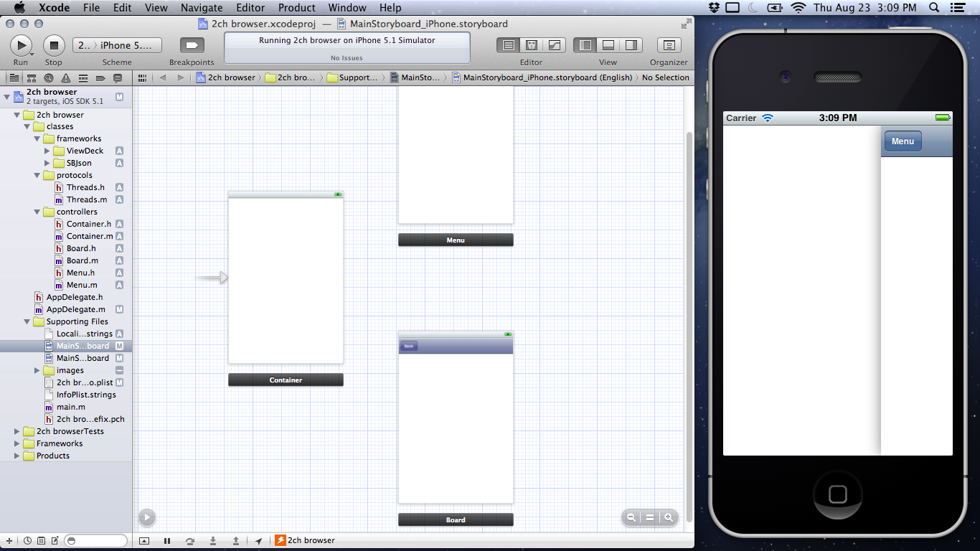The width and height of the screenshot is (980, 551).
Task: Filter by recently edited files
Action: pos(27,541)
